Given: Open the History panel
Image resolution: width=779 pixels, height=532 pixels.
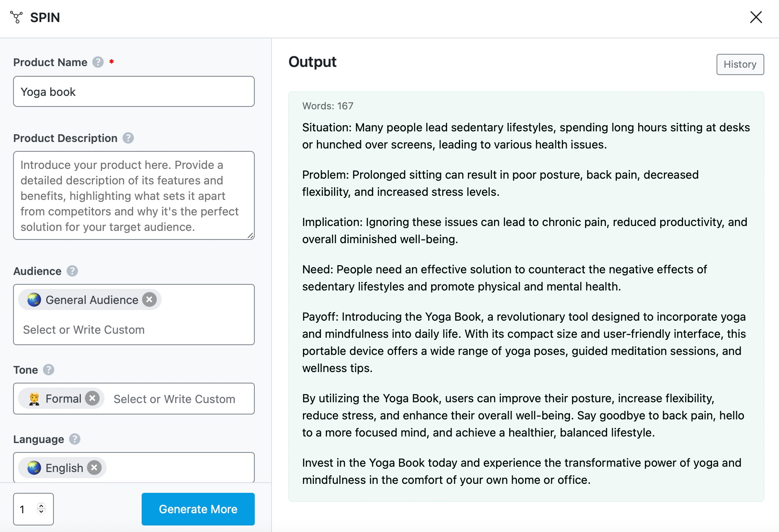Looking at the screenshot, I should coord(740,64).
